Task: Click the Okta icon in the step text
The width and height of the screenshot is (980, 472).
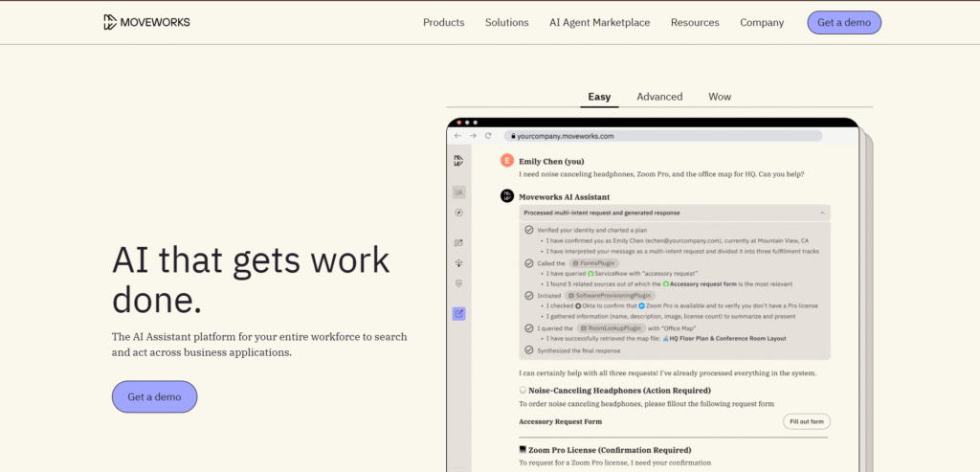Action: (x=578, y=305)
